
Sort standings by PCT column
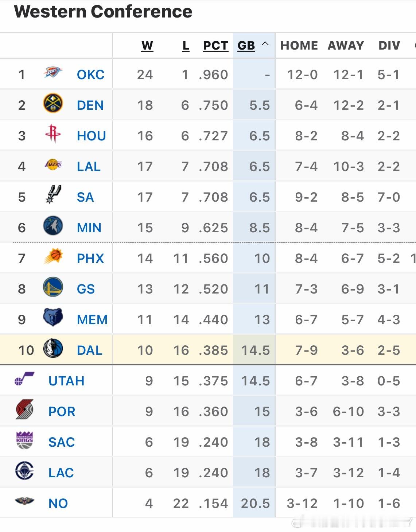[215, 46]
